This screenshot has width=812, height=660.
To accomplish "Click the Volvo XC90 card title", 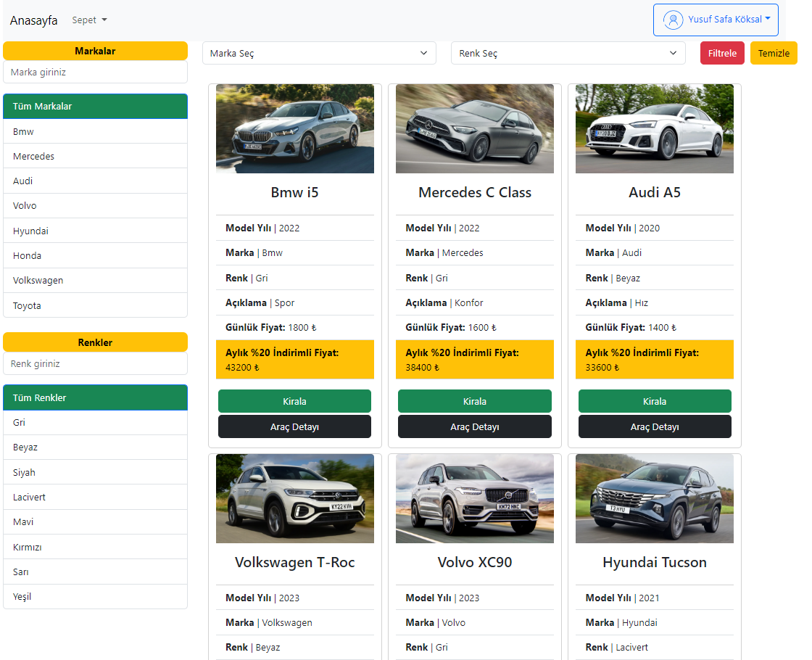I will tap(474, 562).
